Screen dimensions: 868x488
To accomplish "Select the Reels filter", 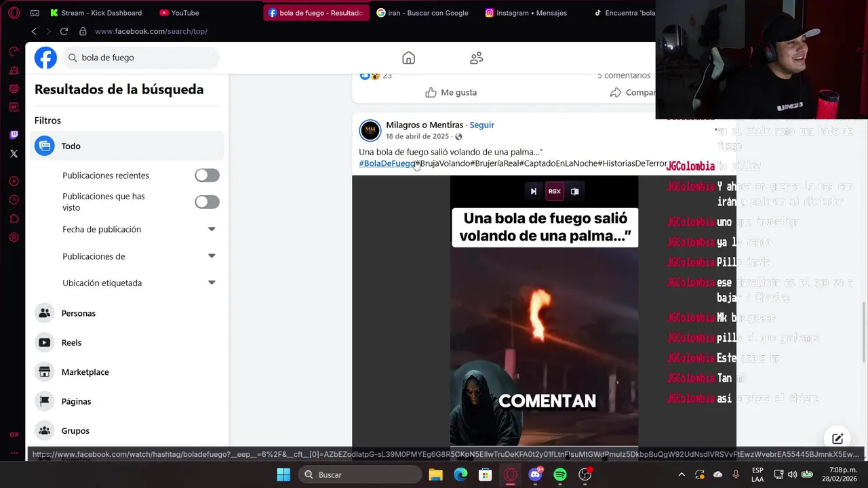I will 127,342.
